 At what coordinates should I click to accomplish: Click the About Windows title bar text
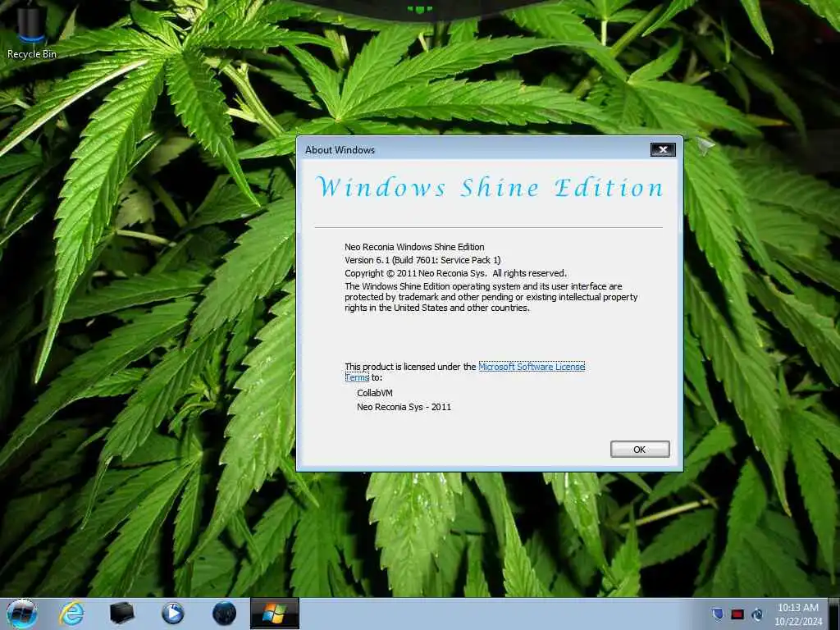coord(340,150)
